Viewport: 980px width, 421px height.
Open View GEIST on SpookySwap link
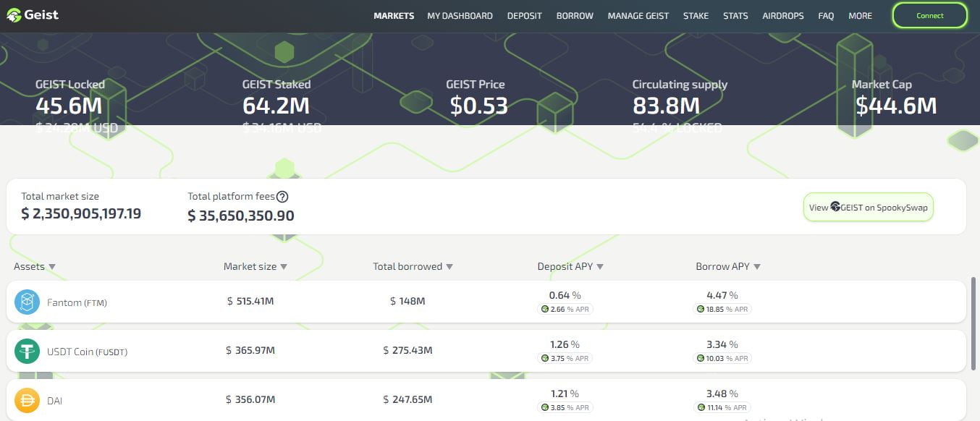click(x=868, y=208)
